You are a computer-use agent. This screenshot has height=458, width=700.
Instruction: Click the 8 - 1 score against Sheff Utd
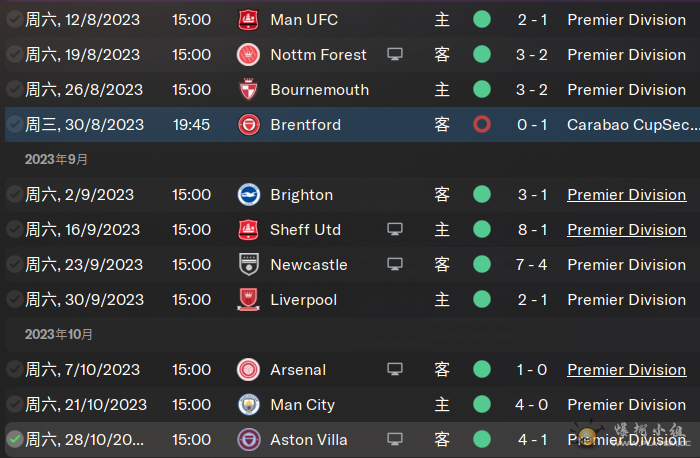click(x=532, y=229)
